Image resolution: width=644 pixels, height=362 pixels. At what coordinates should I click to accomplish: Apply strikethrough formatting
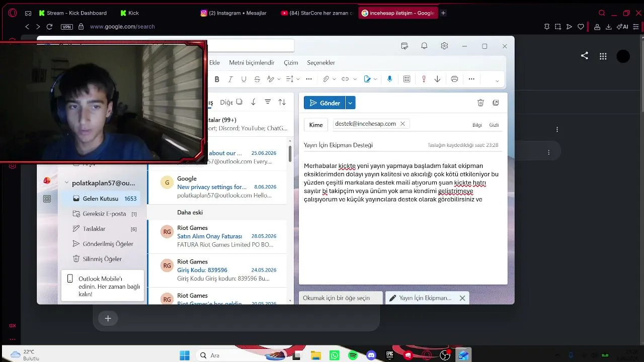257,79
